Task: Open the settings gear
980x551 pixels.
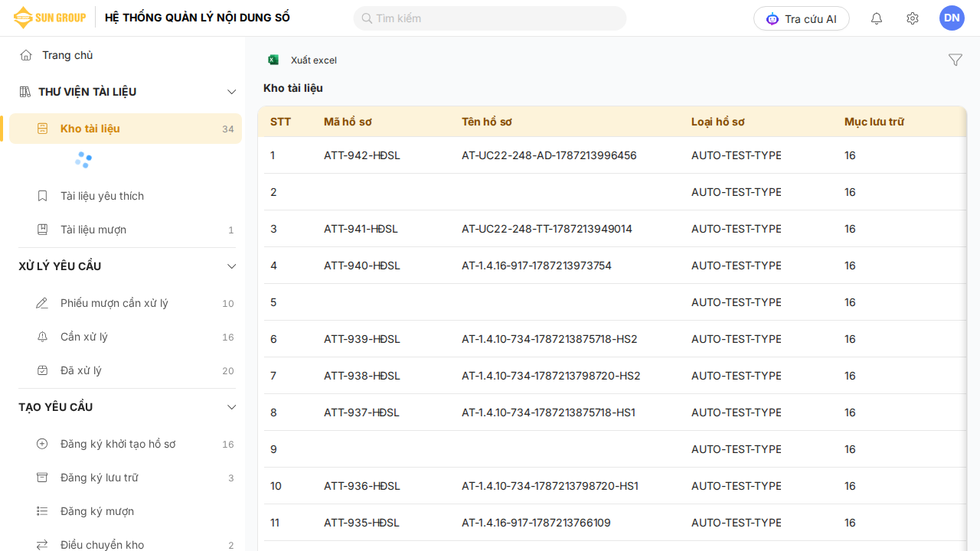Action: (x=913, y=18)
